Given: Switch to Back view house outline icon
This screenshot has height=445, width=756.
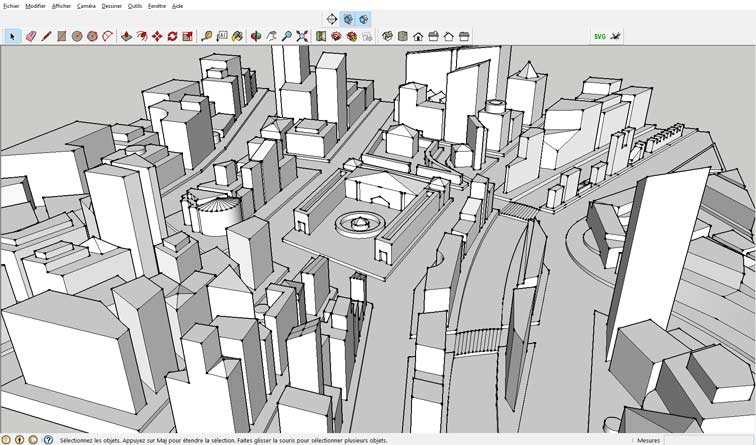Looking at the screenshot, I should (x=449, y=36).
